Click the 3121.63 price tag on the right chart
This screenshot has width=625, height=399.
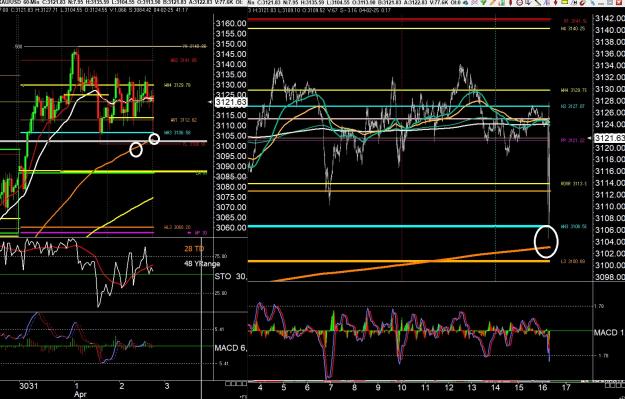[x=609, y=138]
